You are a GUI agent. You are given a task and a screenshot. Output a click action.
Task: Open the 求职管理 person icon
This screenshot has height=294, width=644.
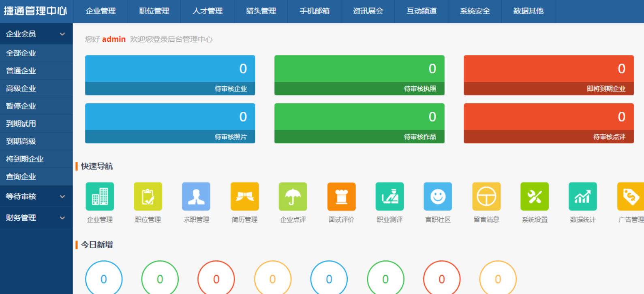[x=196, y=197]
